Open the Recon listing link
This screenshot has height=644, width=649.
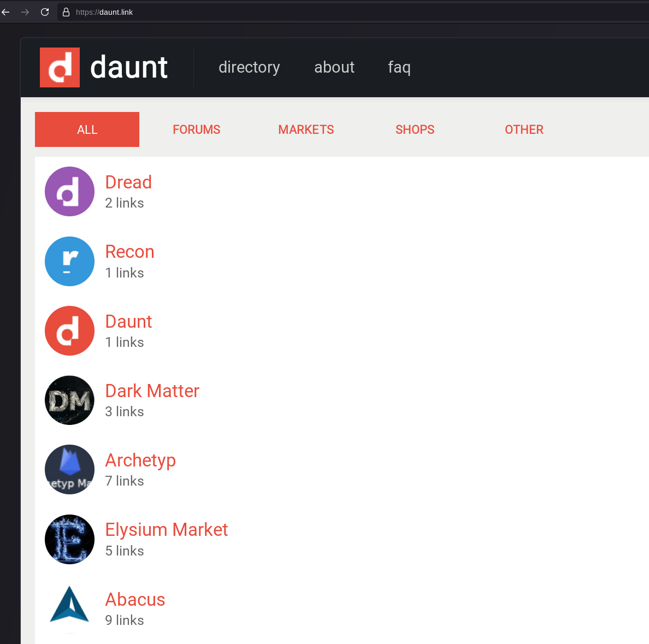pyautogui.click(x=129, y=252)
